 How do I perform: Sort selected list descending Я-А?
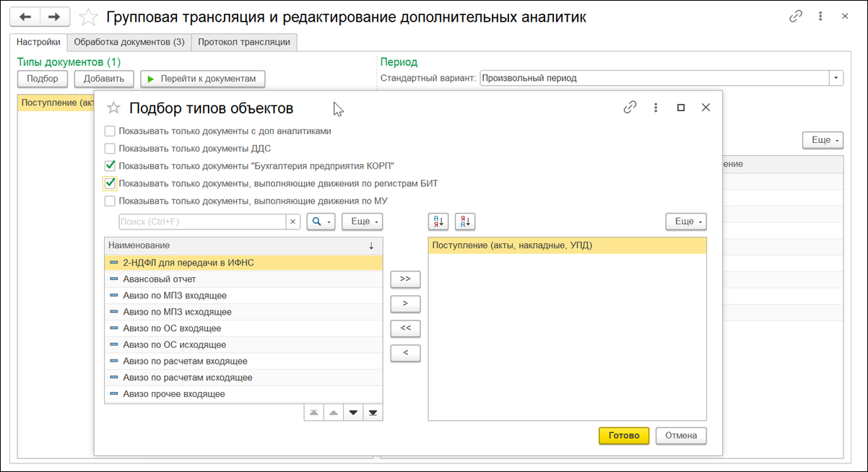(x=465, y=222)
